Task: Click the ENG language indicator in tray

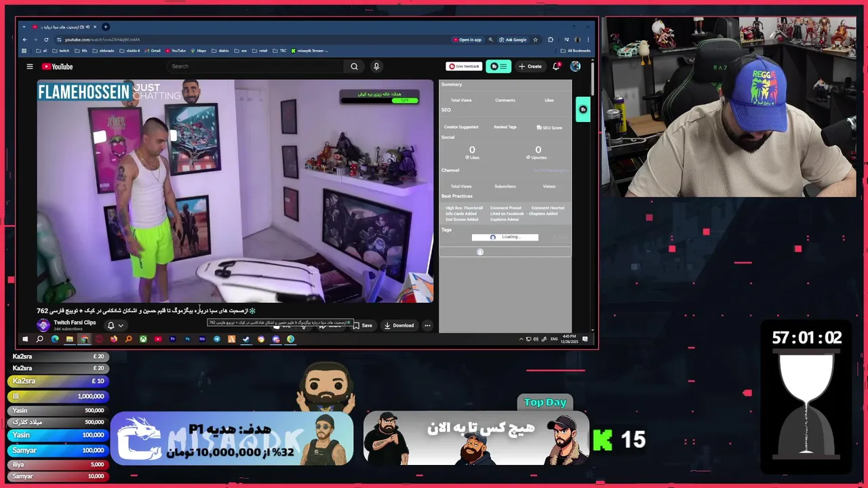Action: [x=553, y=339]
